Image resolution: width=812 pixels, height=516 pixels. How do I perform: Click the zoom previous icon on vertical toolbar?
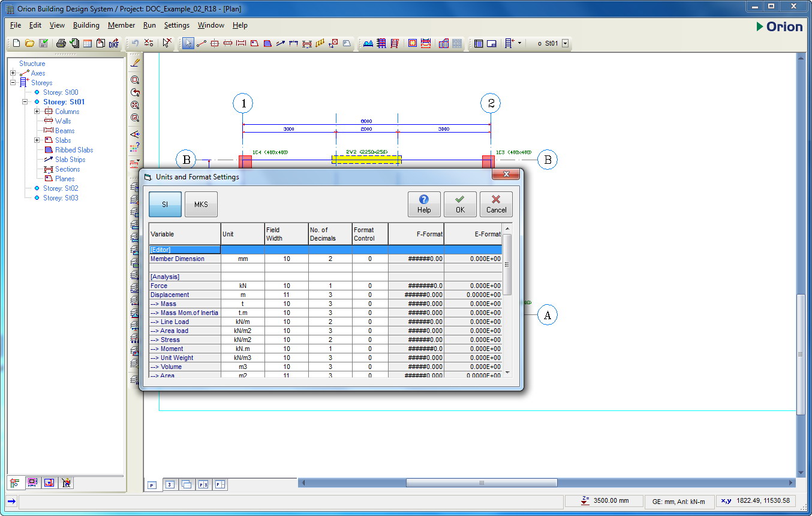click(x=135, y=92)
